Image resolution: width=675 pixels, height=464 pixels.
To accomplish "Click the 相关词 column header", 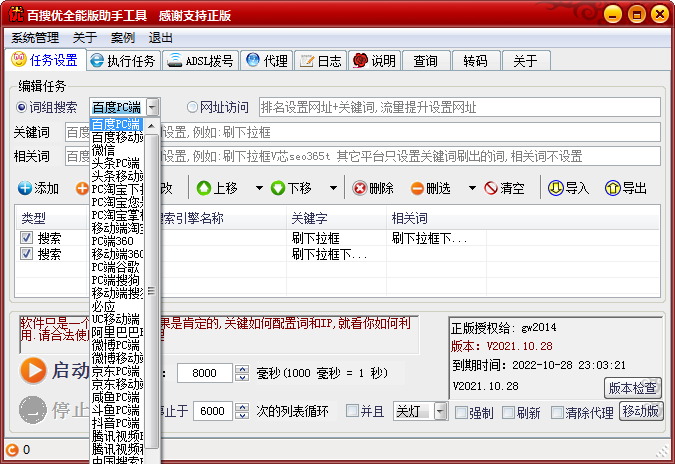I will click(x=437, y=218).
